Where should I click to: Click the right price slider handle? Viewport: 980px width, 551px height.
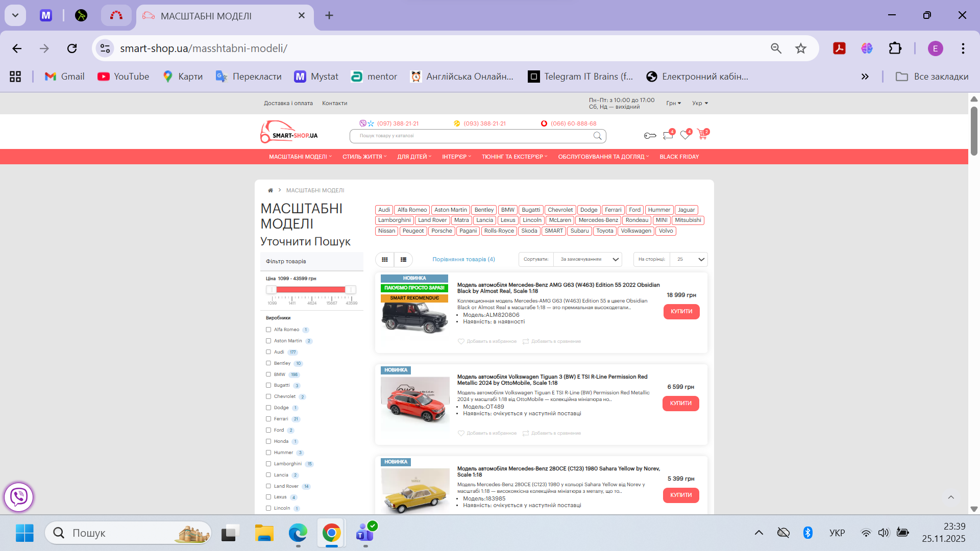click(x=350, y=290)
